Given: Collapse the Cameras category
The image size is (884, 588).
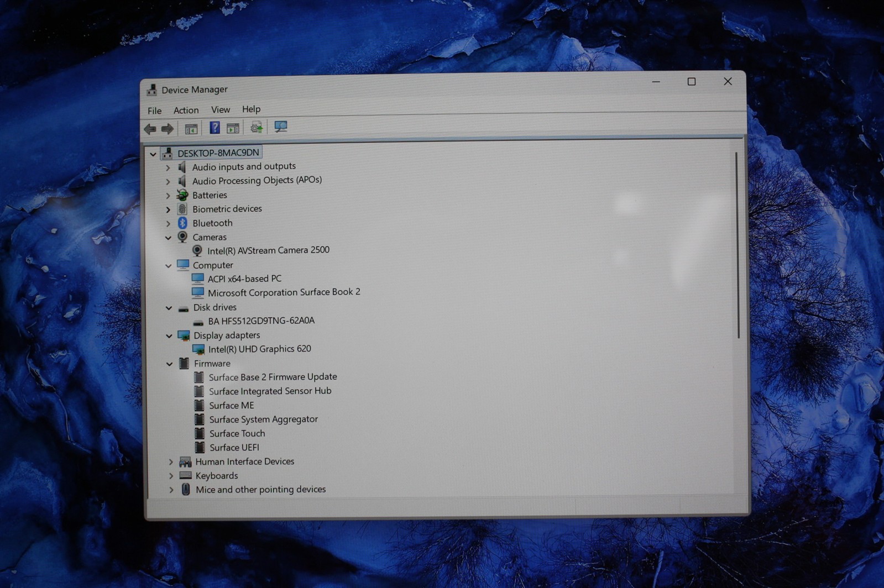Looking at the screenshot, I should [x=168, y=238].
